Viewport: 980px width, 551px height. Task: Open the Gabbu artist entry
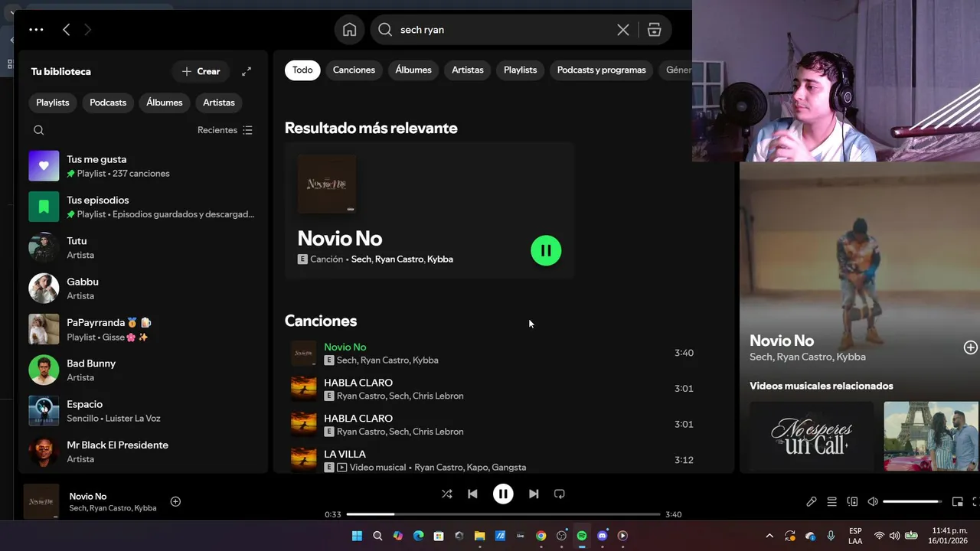click(x=143, y=289)
